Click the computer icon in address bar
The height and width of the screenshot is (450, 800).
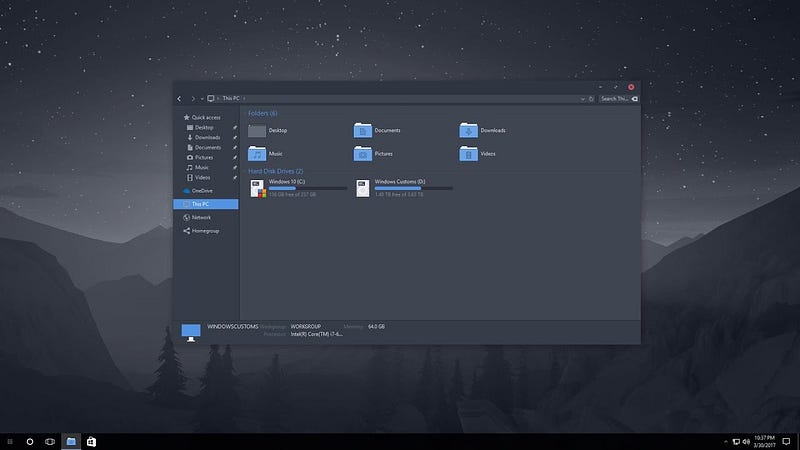[x=210, y=98]
